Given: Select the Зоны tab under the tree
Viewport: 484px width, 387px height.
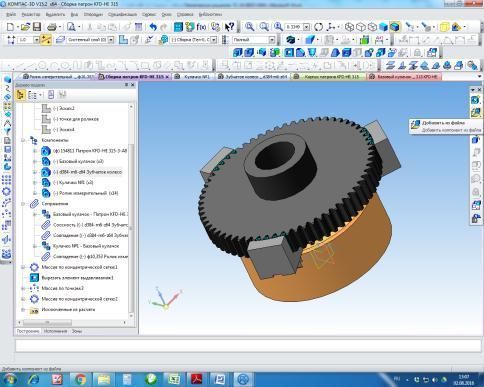Looking at the screenshot, I should pos(77,331).
